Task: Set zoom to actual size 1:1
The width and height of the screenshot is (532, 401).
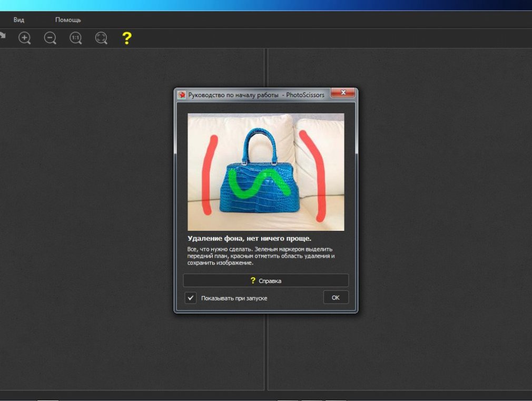Action: click(x=76, y=38)
